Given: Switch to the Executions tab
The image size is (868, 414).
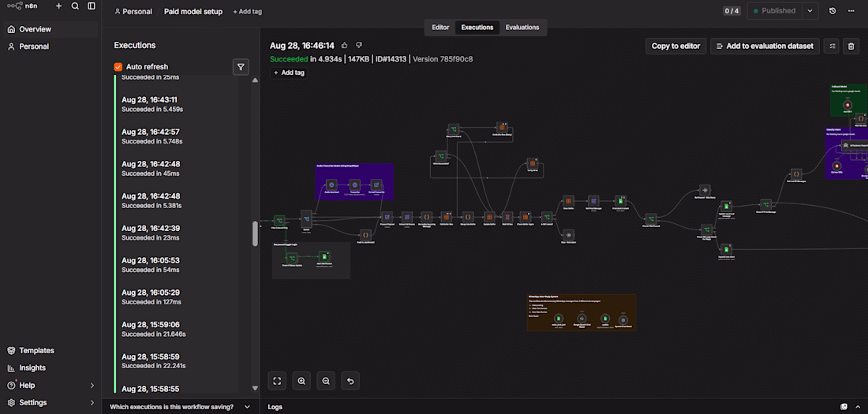Looking at the screenshot, I should coord(477,27).
